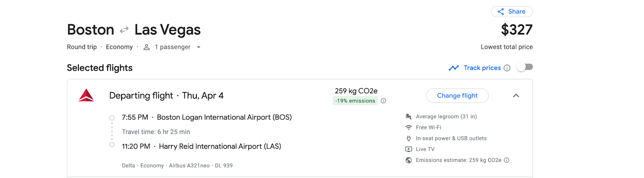Click the In-seat power outlet icon
Screen dimensions: 644x178
coord(409,138)
